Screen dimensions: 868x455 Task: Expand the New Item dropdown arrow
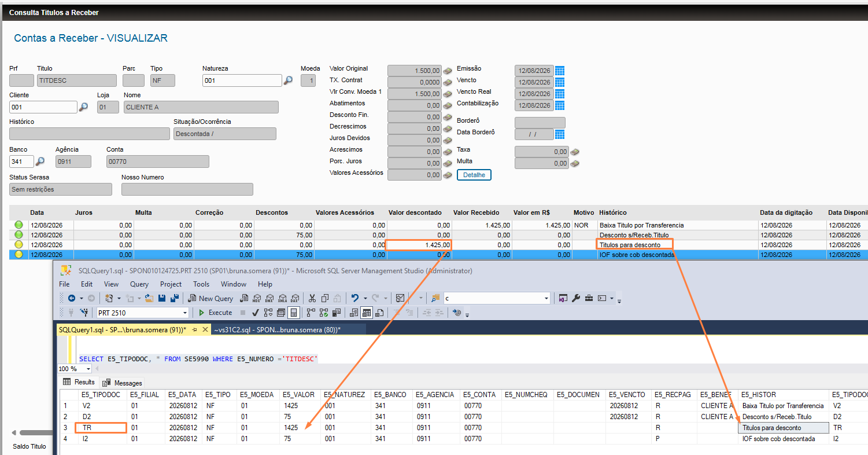point(119,299)
